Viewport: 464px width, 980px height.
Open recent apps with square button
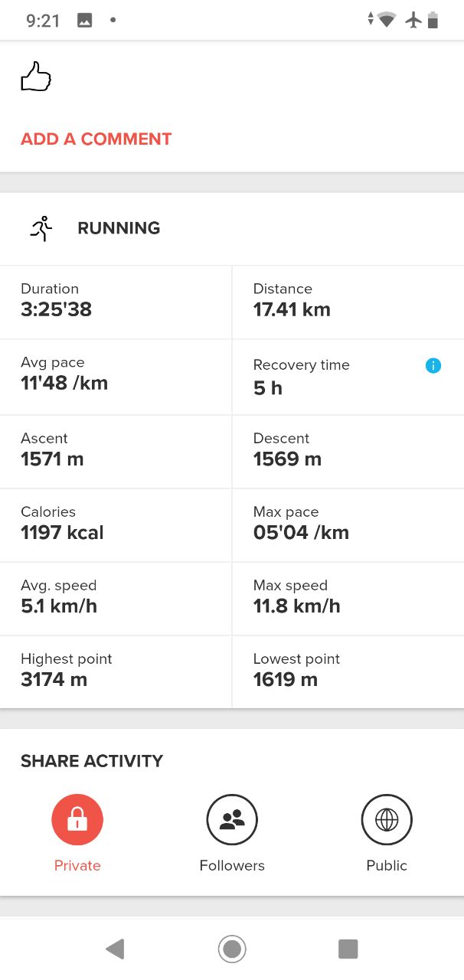click(348, 949)
